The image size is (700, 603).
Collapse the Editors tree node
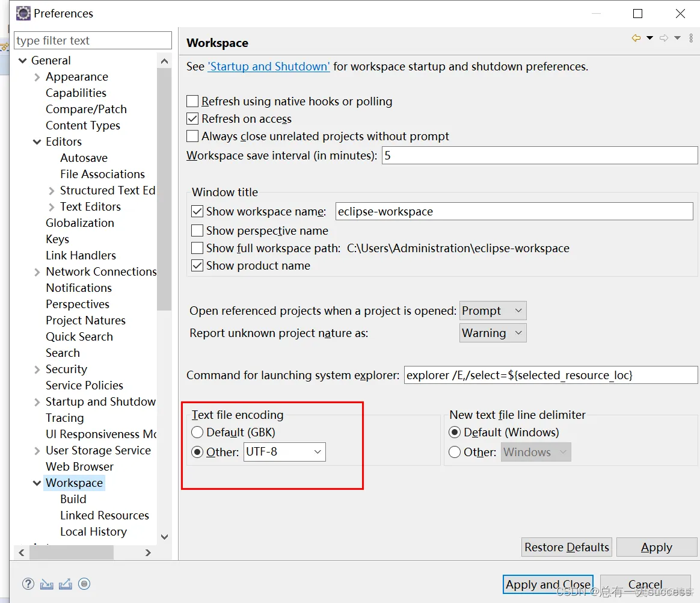(37, 141)
